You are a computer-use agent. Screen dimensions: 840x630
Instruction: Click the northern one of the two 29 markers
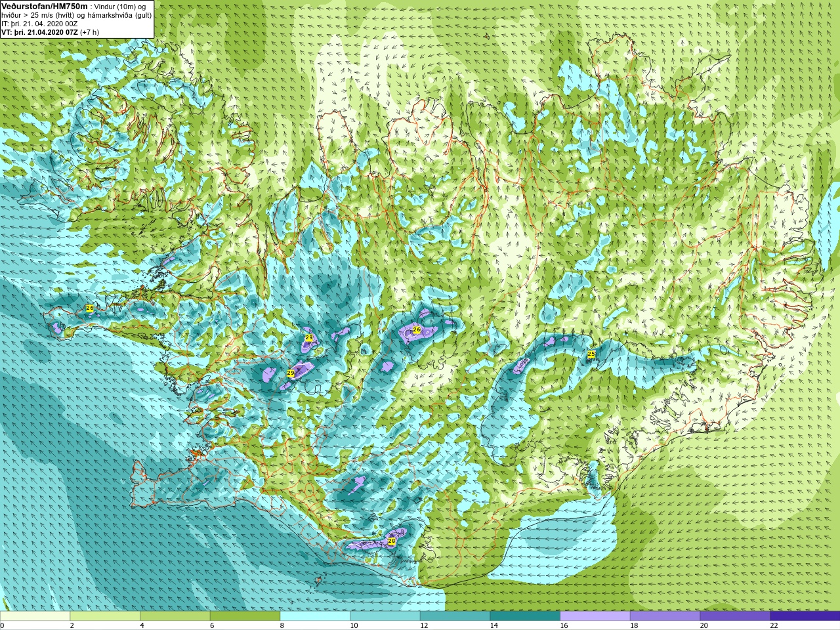pos(309,337)
